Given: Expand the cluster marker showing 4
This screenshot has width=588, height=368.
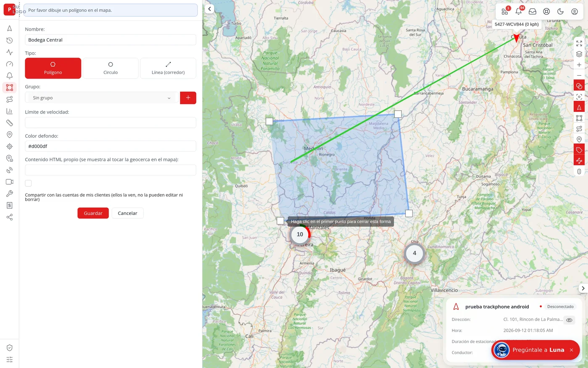Looking at the screenshot, I should (415, 253).
